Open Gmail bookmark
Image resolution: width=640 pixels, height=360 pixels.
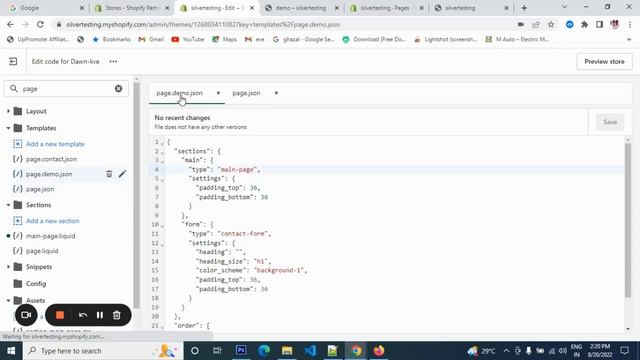(x=151, y=39)
